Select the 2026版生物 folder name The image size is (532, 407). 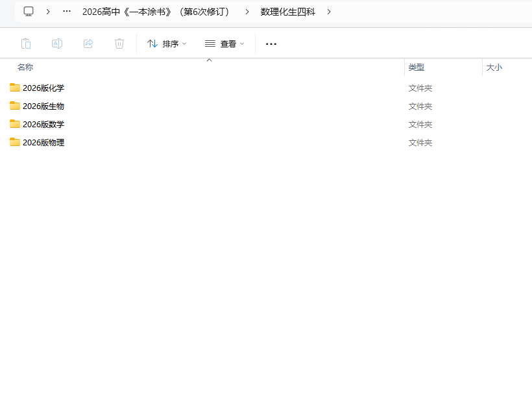click(x=43, y=106)
